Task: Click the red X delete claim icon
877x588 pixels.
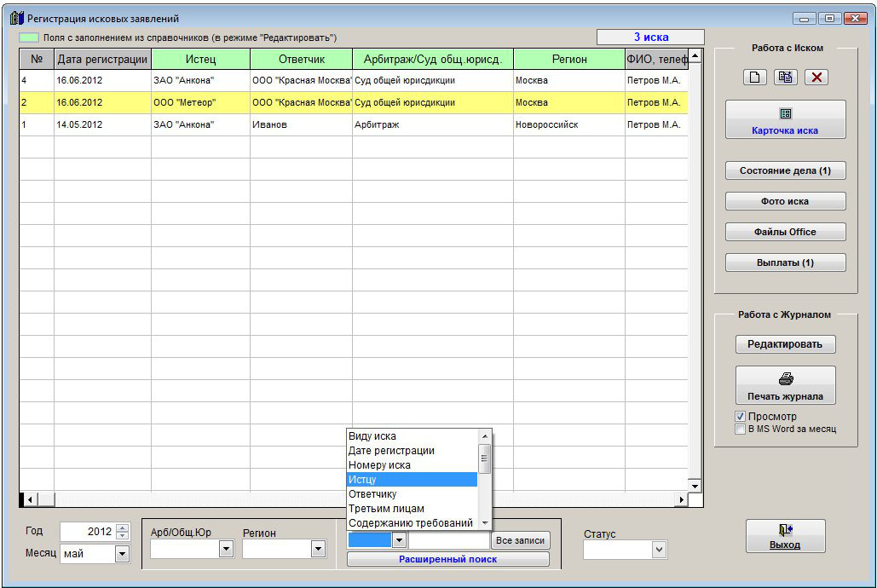Action: pos(816,78)
